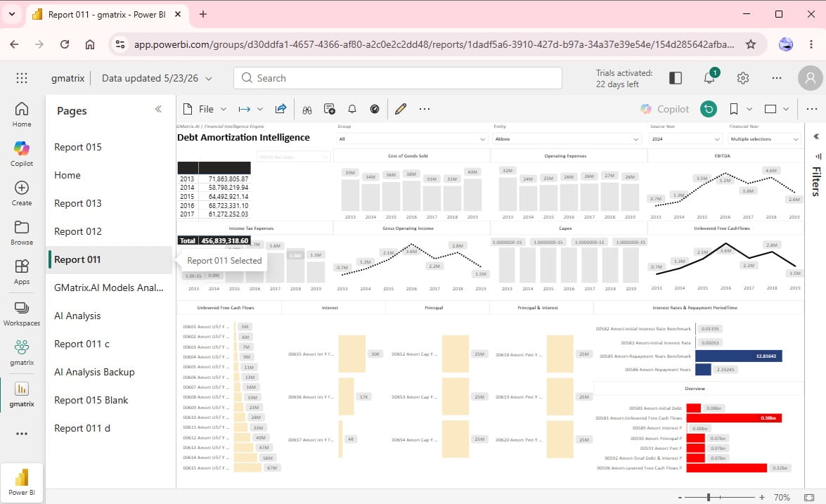Click the Set alert bell in the toolbar
The width and height of the screenshot is (826, 504).
click(x=352, y=109)
